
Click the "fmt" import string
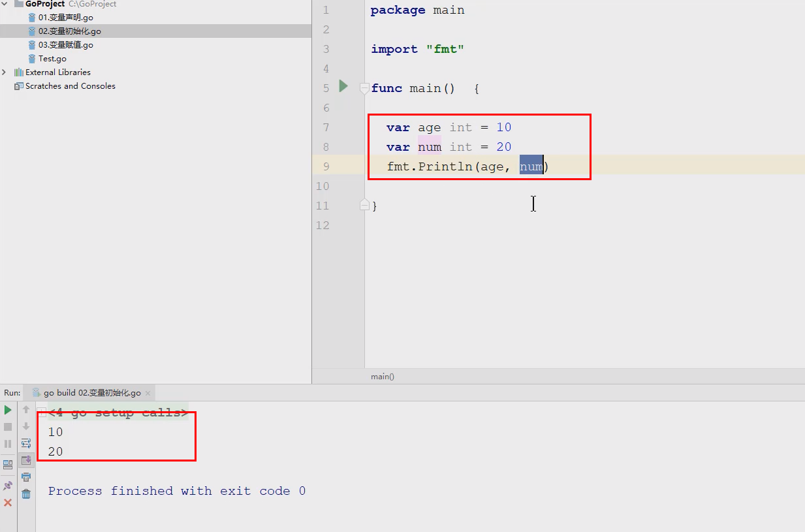pos(445,49)
